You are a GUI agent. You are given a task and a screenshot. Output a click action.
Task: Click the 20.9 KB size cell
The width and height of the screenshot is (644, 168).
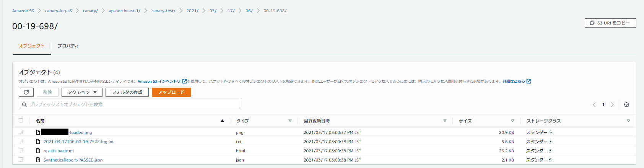tap(506, 132)
